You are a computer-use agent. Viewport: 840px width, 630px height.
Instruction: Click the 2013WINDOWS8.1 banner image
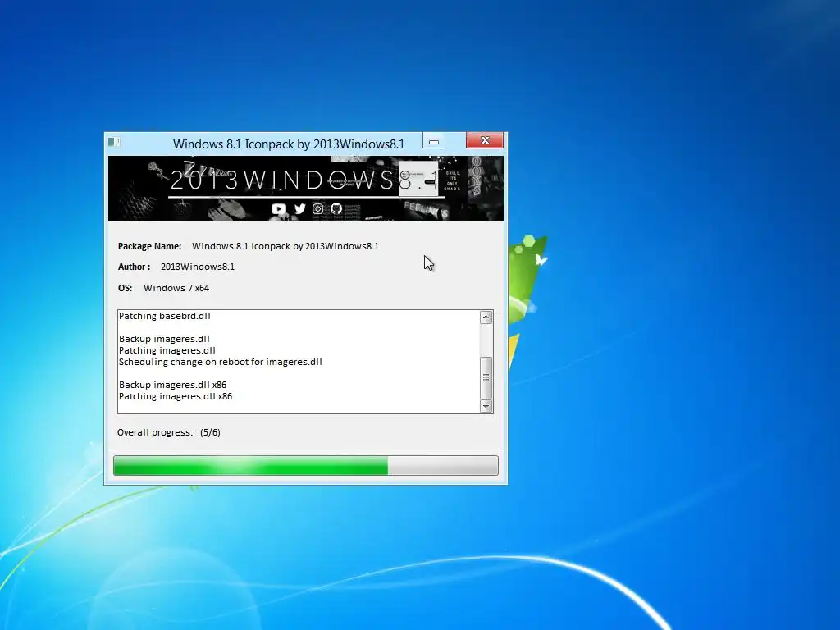306,188
